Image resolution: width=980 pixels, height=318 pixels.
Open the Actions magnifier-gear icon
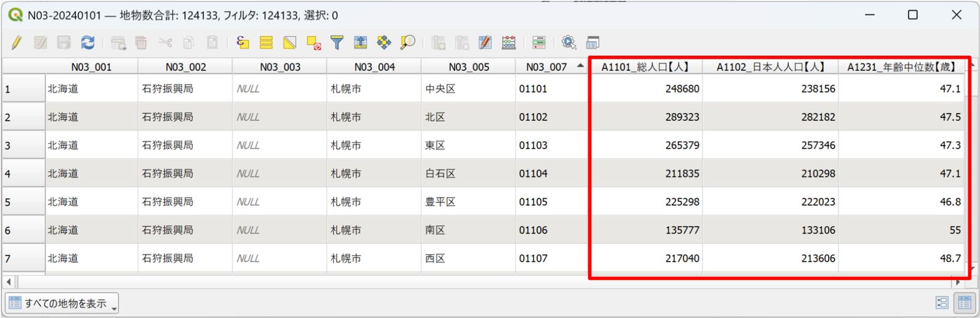coord(569,42)
